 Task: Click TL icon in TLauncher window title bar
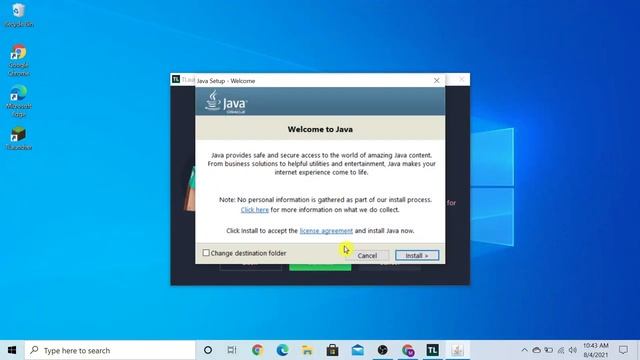(176, 79)
